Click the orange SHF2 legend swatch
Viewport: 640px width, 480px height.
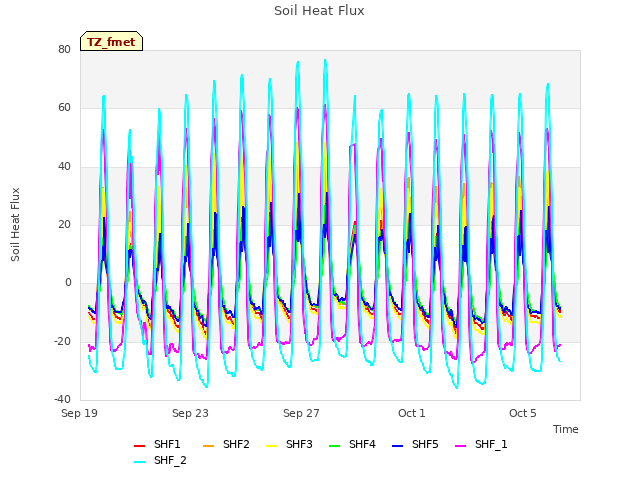point(208,446)
